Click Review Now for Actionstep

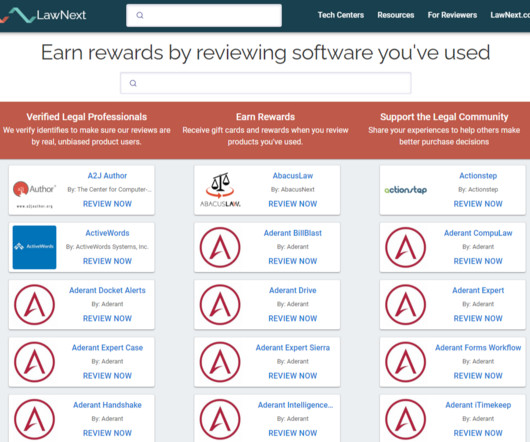(478, 204)
